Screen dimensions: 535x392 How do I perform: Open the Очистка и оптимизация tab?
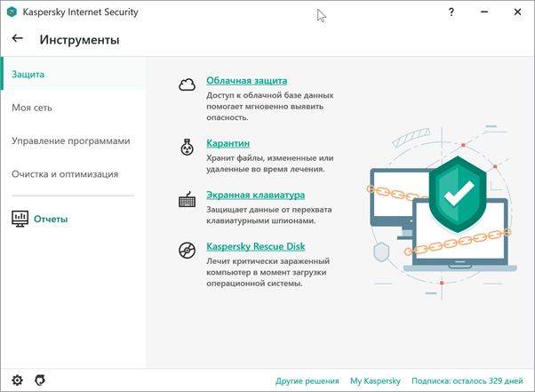[73, 174]
